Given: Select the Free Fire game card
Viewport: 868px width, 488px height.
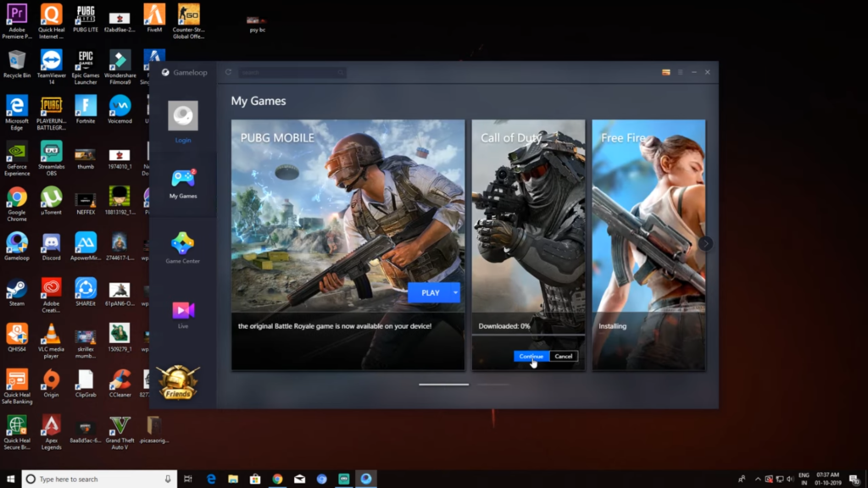Looking at the screenshot, I should click(x=648, y=245).
